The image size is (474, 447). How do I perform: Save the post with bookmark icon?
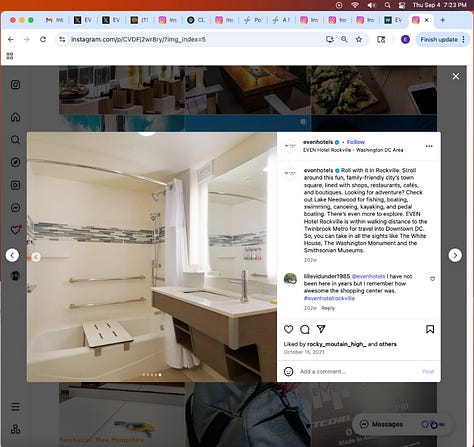point(430,329)
